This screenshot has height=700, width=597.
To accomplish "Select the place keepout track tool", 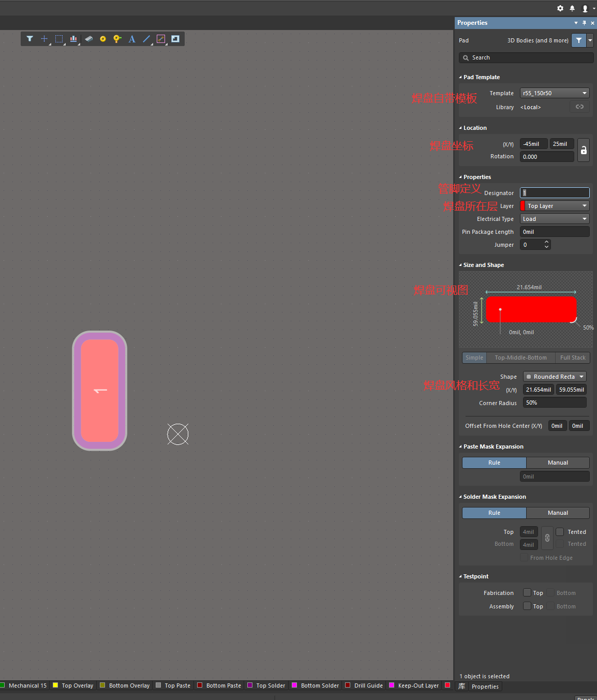I will pyautogui.click(x=161, y=39).
